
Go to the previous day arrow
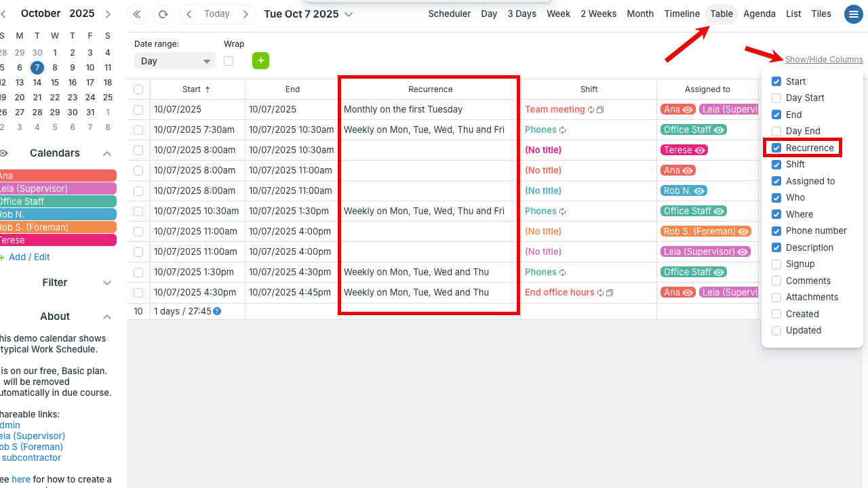189,14
